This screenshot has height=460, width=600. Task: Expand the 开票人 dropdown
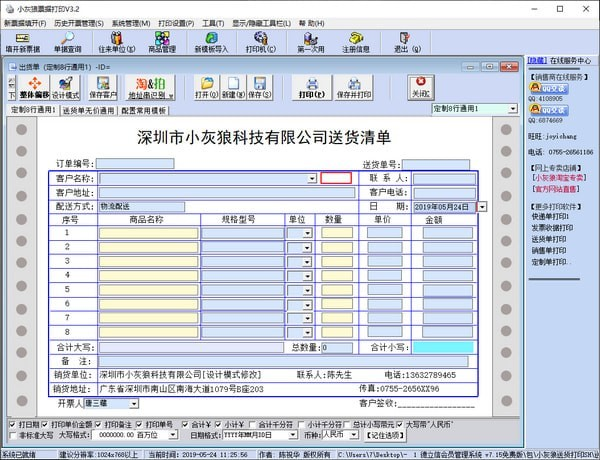(132, 403)
